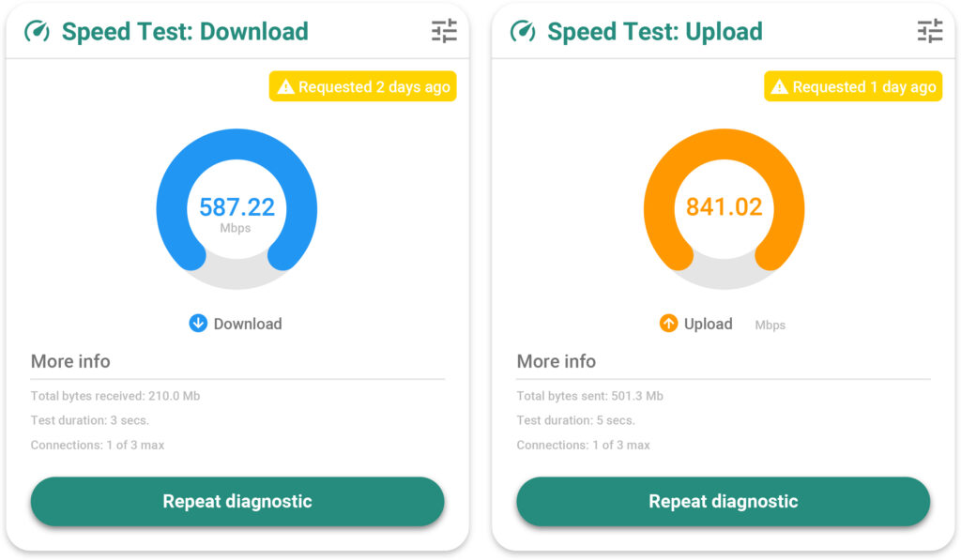Select the 841.02 upload speed value
The height and width of the screenshot is (560, 961).
pyautogui.click(x=724, y=206)
